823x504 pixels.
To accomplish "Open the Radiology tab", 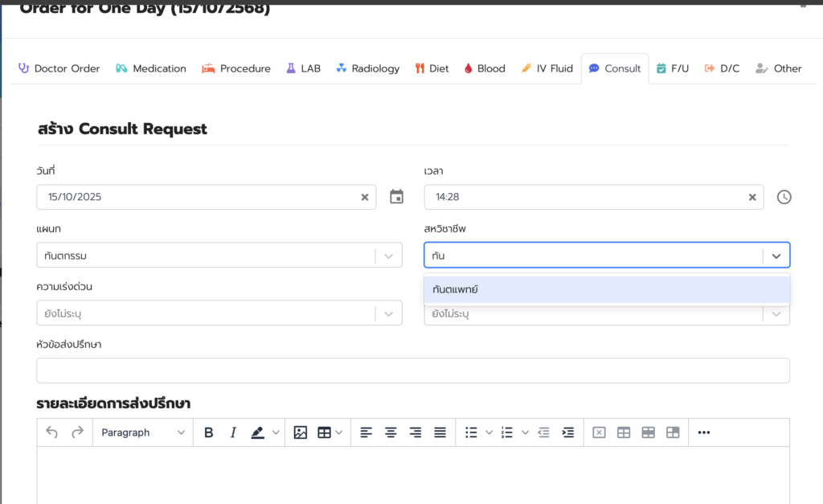I will point(367,68).
